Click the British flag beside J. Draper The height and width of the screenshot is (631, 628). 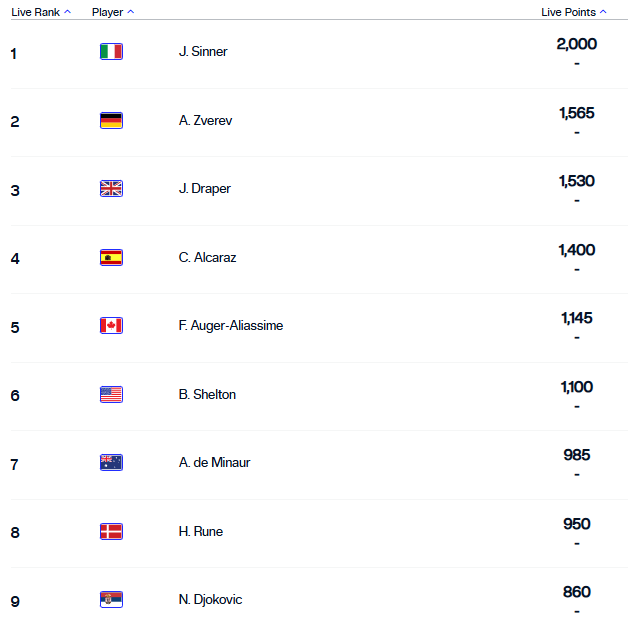click(x=111, y=188)
